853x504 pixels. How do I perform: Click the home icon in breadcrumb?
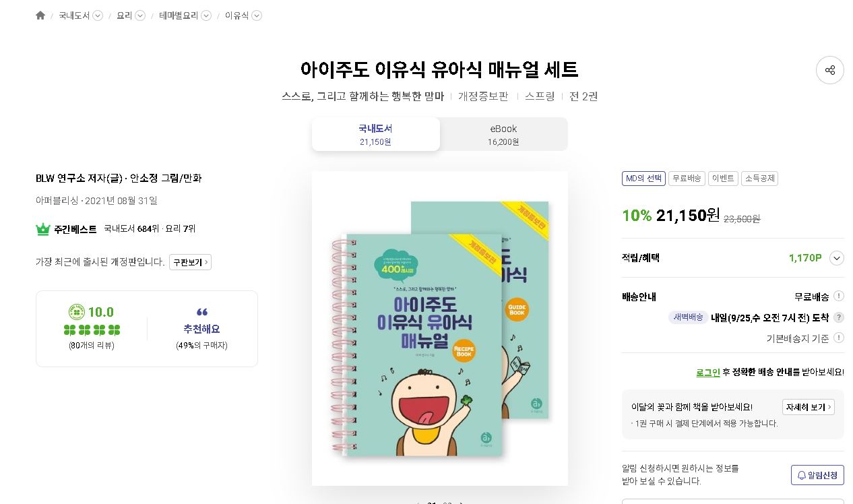click(x=40, y=15)
